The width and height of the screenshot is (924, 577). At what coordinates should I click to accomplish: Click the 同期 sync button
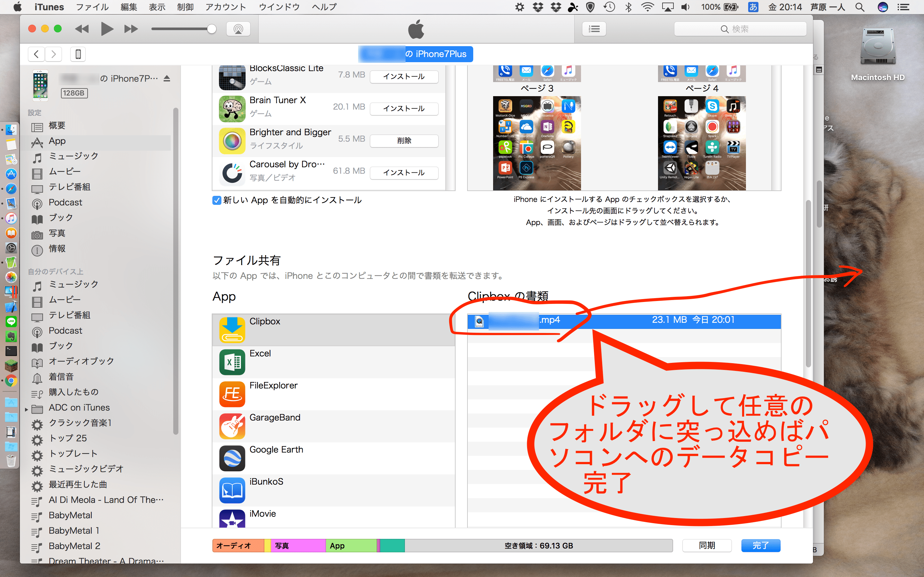coord(706,545)
